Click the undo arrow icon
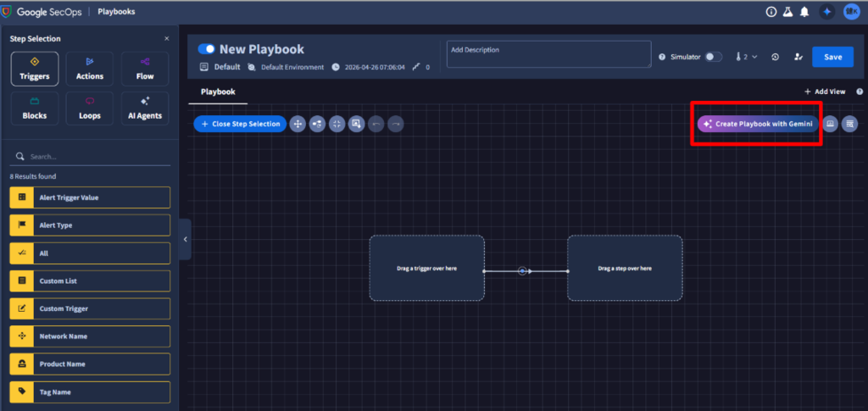Image resolution: width=868 pixels, height=411 pixels. pyautogui.click(x=376, y=124)
